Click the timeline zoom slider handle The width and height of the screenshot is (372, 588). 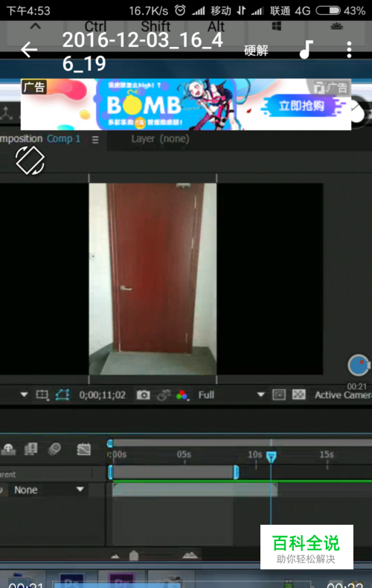[x=134, y=555]
